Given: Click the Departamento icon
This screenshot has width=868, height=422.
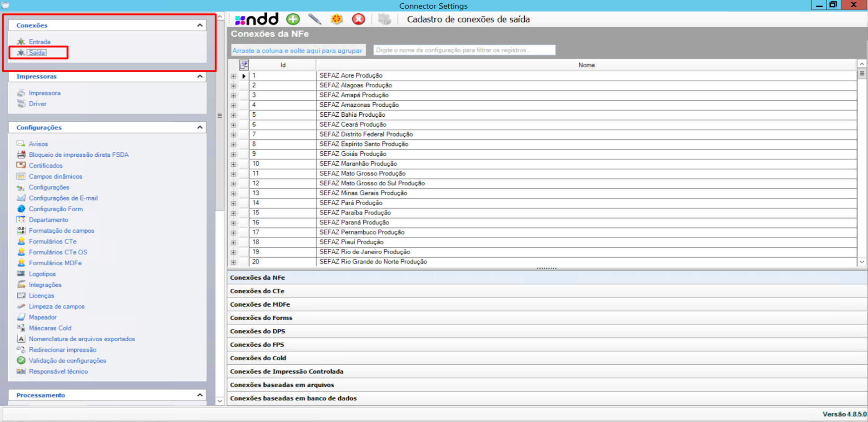Looking at the screenshot, I should 21,220.
